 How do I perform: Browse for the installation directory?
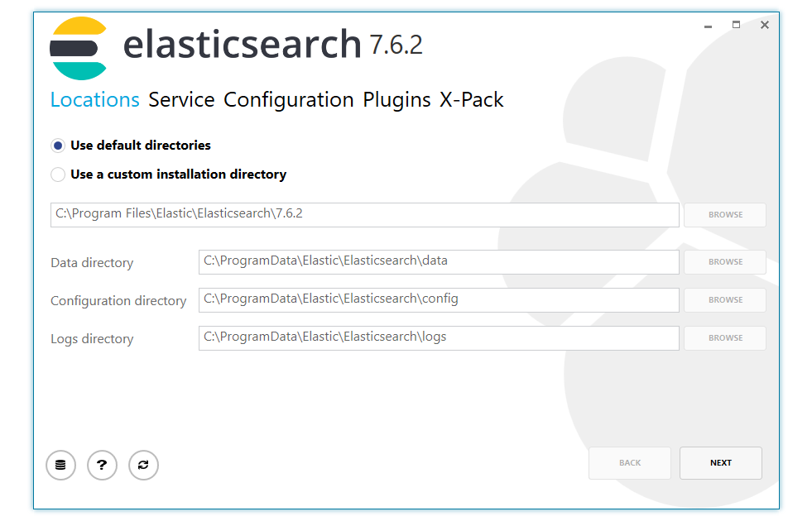click(725, 215)
